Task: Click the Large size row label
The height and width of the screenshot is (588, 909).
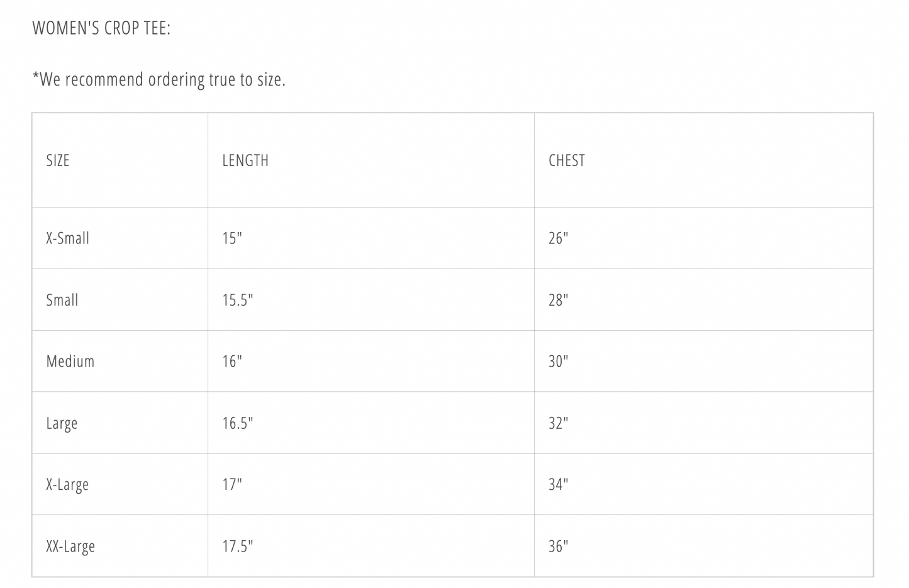Action: click(x=62, y=423)
